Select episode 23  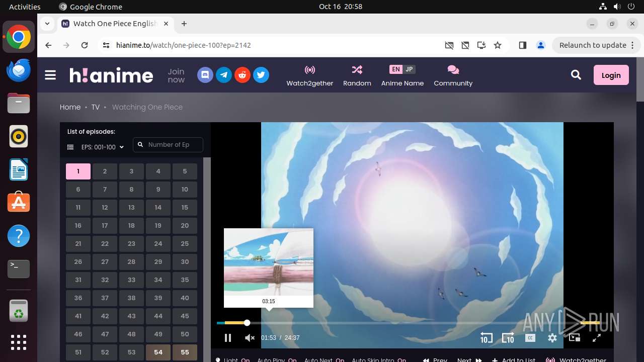131,244
